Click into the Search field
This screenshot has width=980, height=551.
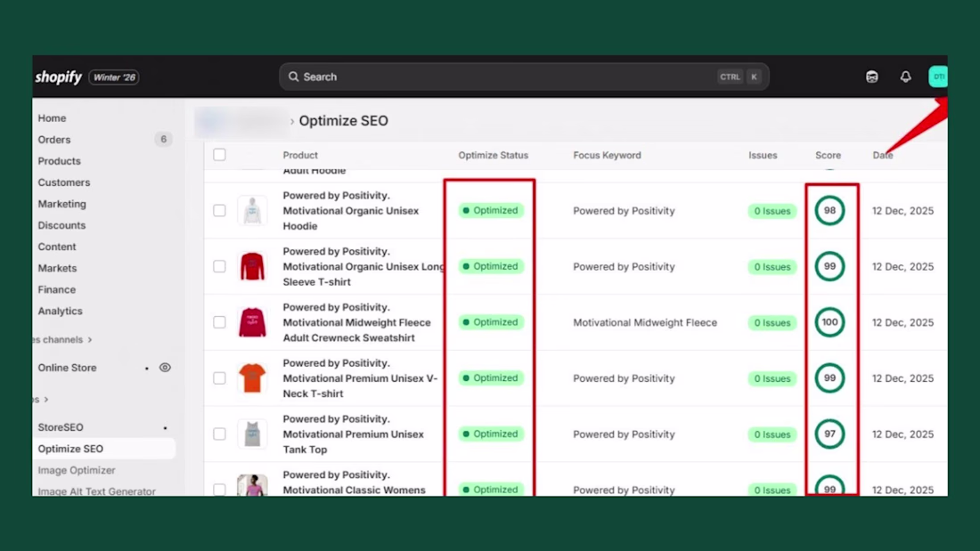pos(524,77)
